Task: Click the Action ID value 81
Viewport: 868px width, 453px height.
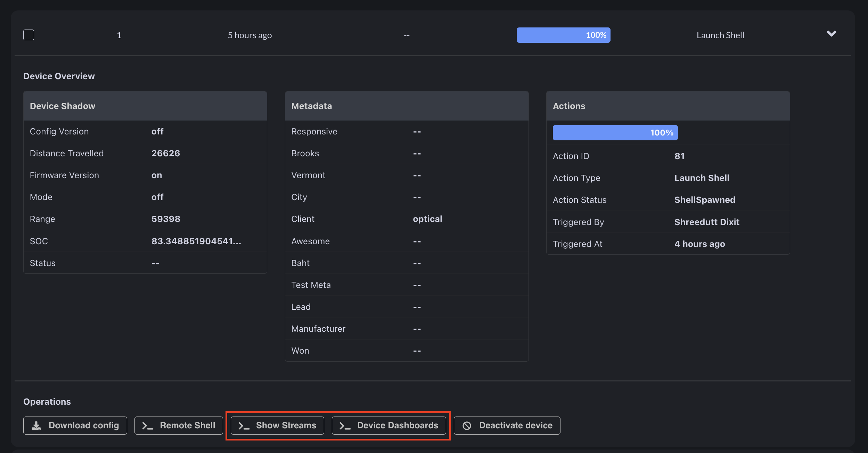Action: [679, 156]
